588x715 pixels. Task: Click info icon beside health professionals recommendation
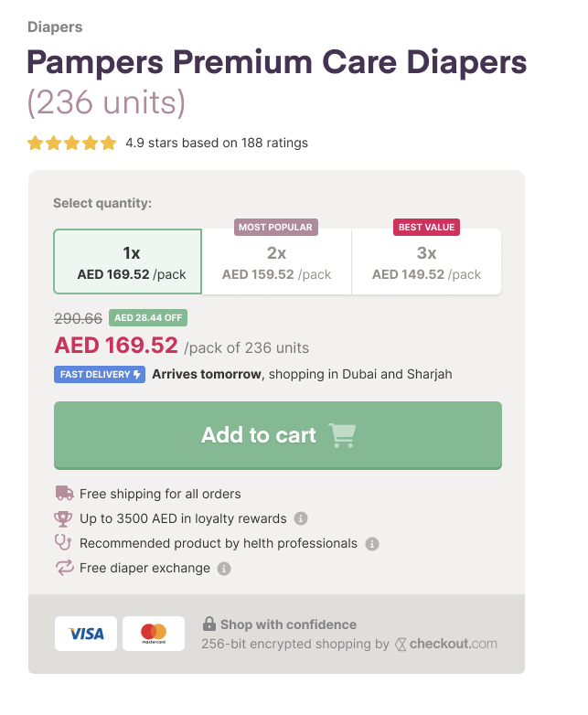click(372, 543)
